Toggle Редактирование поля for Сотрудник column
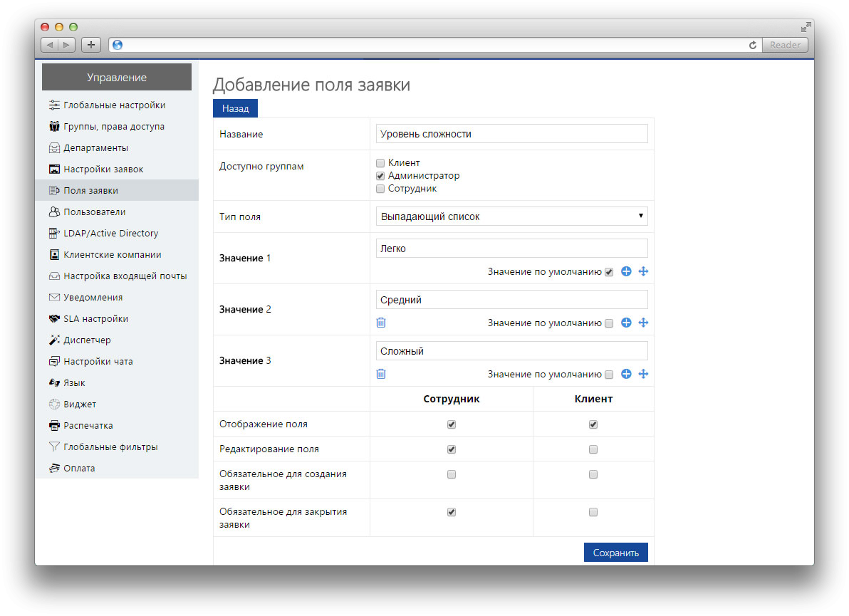The height and width of the screenshot is (616, 849). click(x=452, y=449)
